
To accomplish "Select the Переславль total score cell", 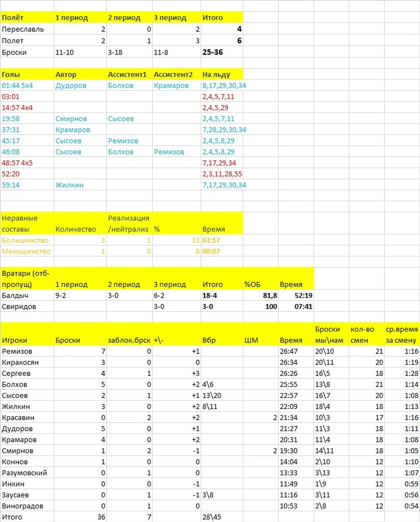I will [222, 29].
